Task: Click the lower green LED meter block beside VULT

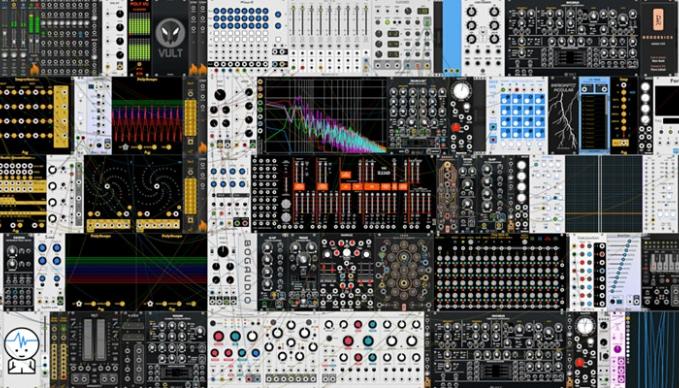Action: pos(139,49)
